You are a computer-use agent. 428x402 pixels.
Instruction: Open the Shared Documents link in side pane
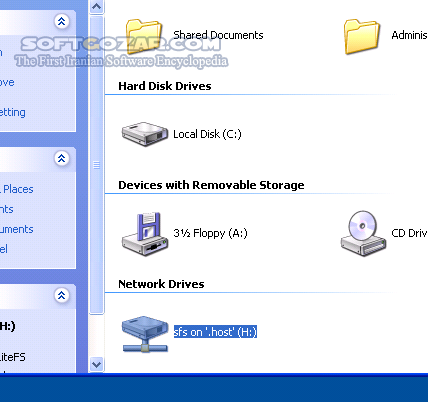17,229
